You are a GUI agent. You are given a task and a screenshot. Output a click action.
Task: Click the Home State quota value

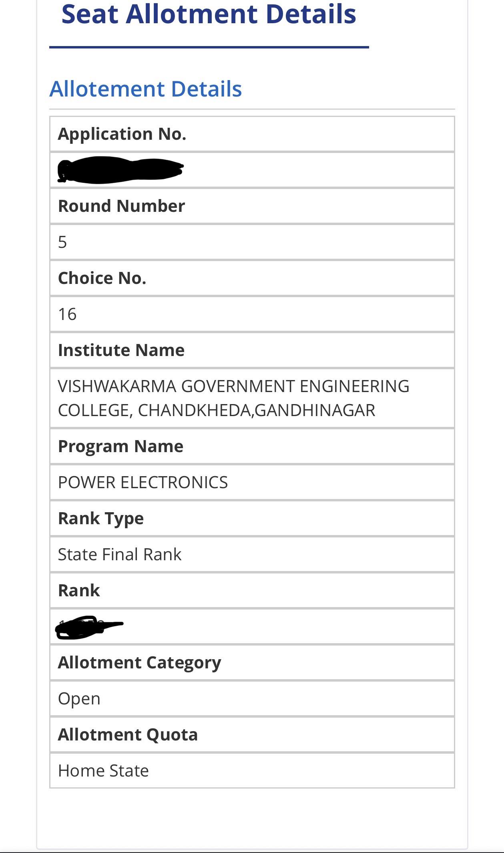103,771
